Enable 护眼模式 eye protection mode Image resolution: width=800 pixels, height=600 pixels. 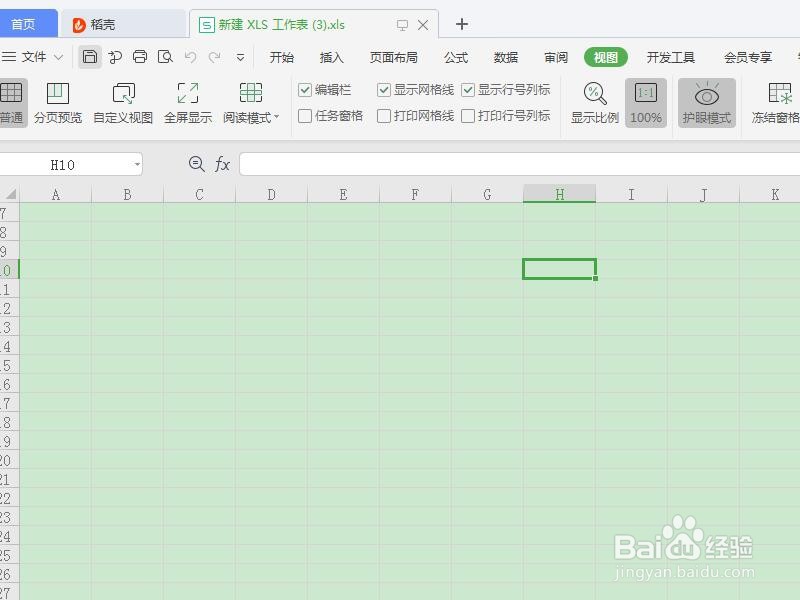706,100
